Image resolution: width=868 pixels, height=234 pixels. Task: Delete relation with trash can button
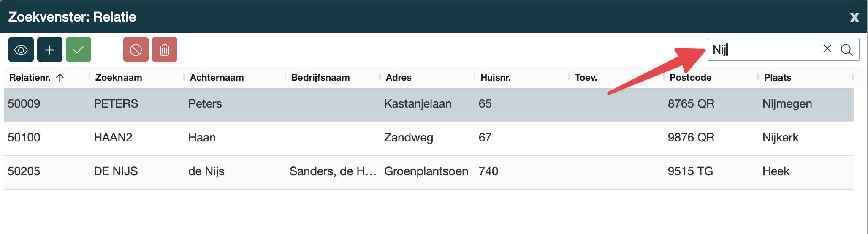[x=165, y=50]
